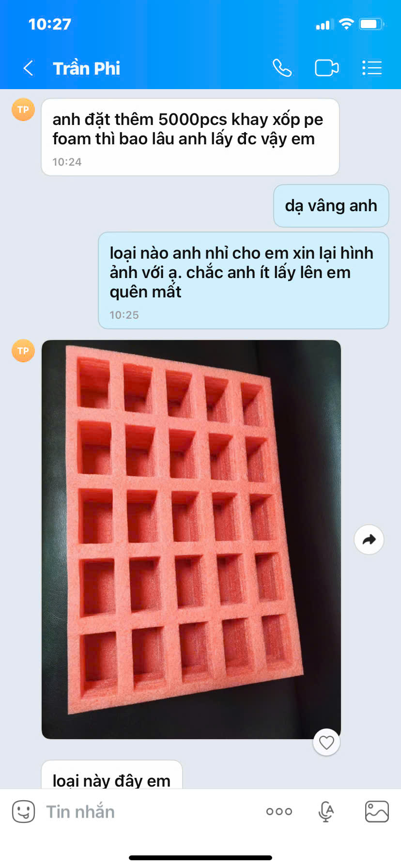Select the 5000pcs khay xốp message
This screenshot has height=868, width=401.
(x=190, y=137)
